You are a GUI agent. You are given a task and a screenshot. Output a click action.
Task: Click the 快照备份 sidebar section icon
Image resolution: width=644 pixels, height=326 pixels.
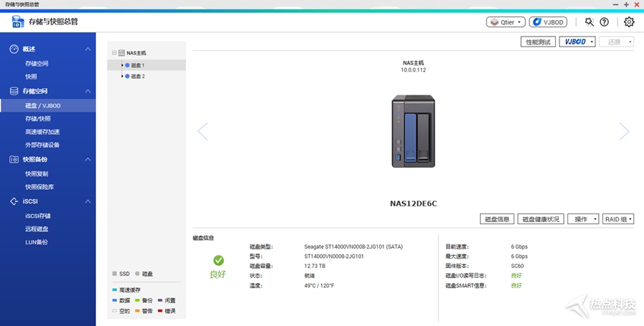pos(14,160)
